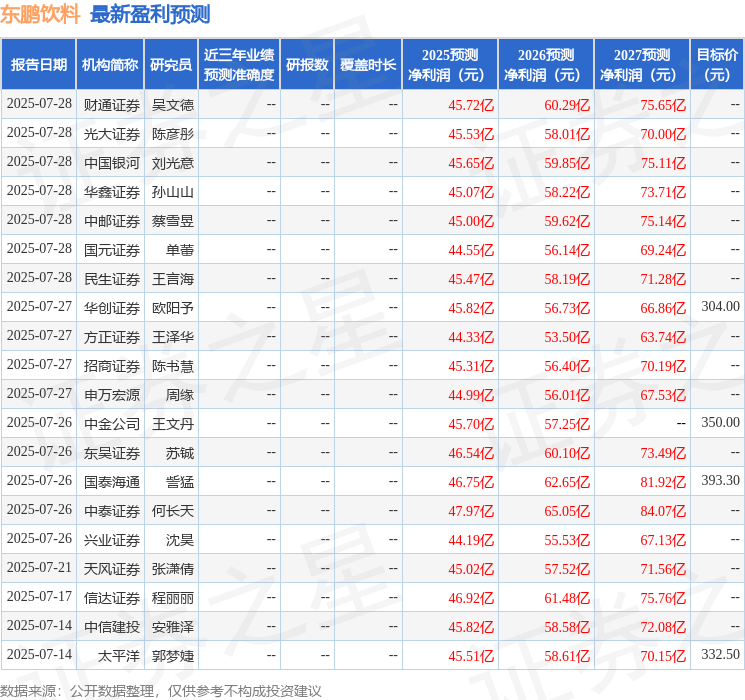Click the 2025-07-21 report date cell

[x=39, y=568]
